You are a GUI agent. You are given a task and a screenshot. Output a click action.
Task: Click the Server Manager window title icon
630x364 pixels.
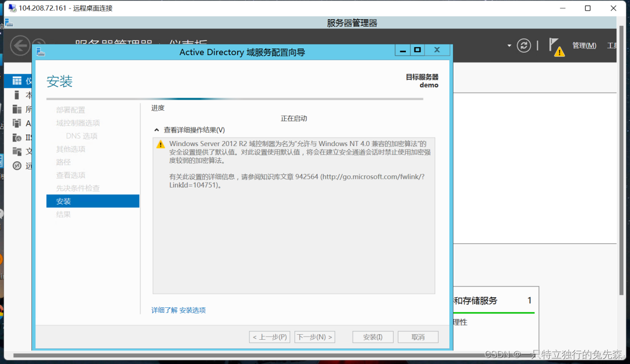[x=9, y=23]
